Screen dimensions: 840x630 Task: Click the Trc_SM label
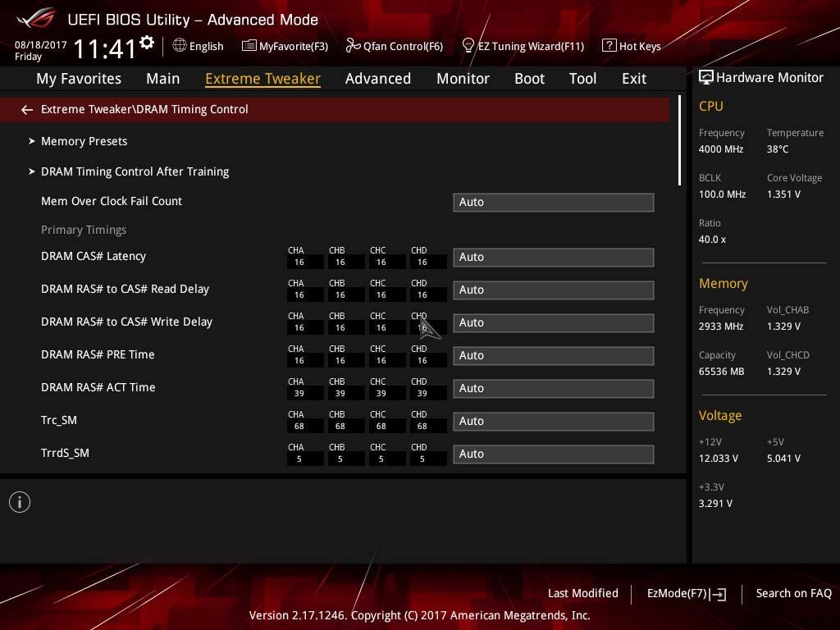59,421
